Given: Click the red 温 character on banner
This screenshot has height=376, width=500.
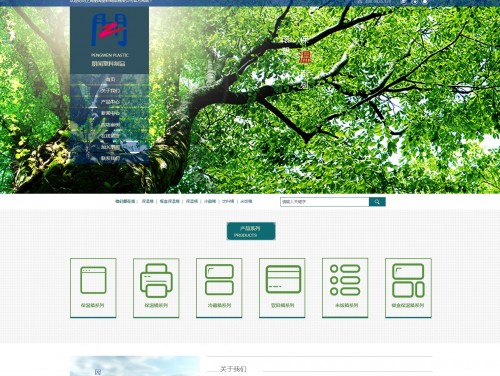Looking at the screenshot, I should (x=304, y=57).
